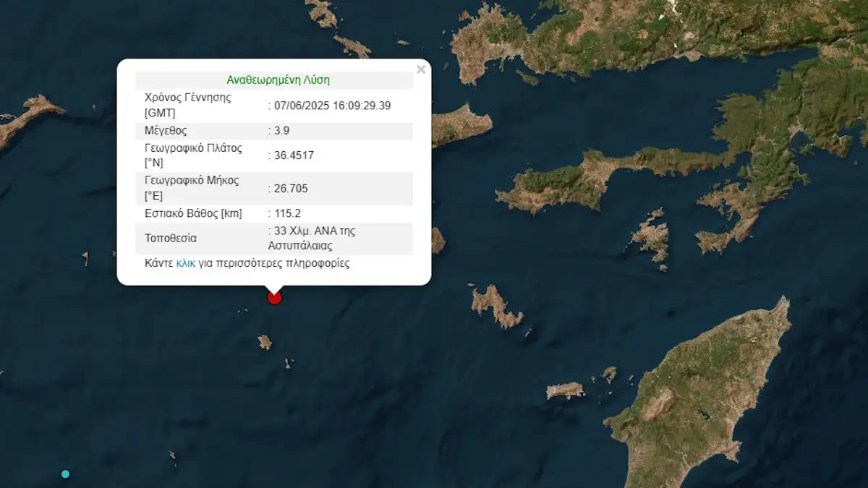Open the 'κλικ' link for more information

(186, 263)
